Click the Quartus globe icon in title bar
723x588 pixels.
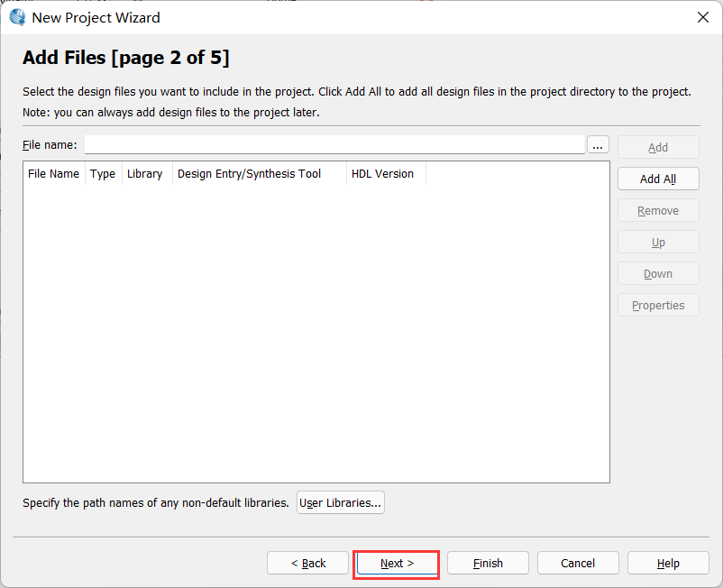tap(17, 17)
